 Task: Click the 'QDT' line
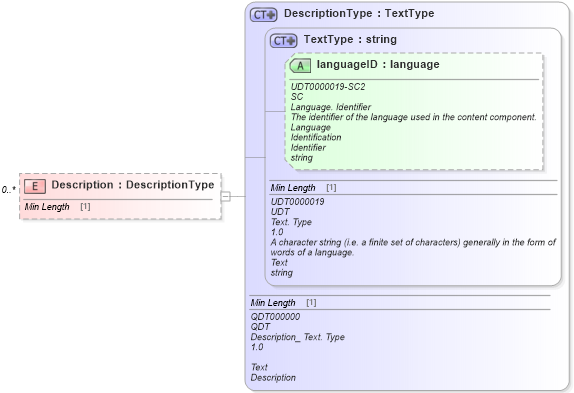(x=260, y=327)
